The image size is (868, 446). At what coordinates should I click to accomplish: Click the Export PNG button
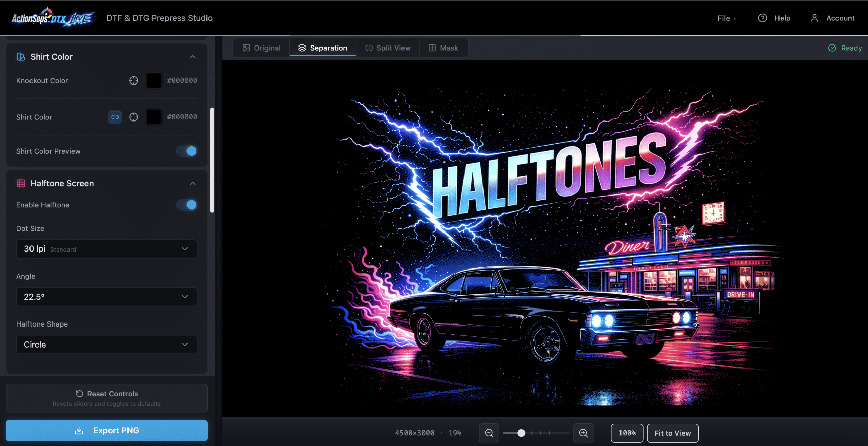106,430
